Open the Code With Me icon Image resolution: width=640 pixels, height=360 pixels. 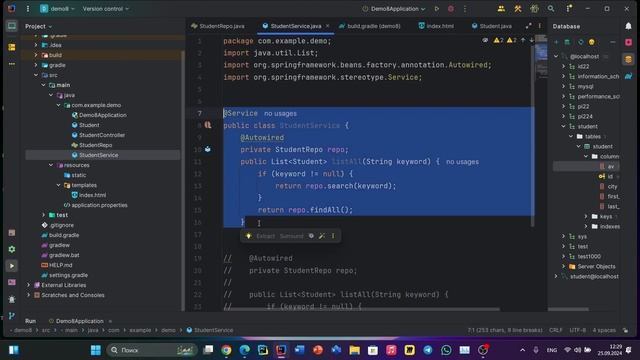click(x=501, y=9)
